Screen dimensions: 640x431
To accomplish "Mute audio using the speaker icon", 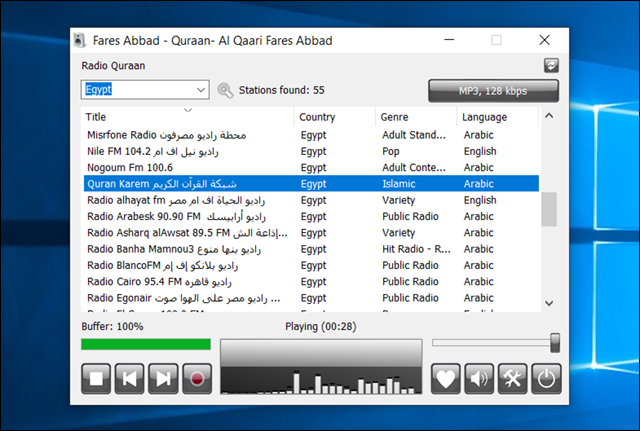I will click(479, 379).
